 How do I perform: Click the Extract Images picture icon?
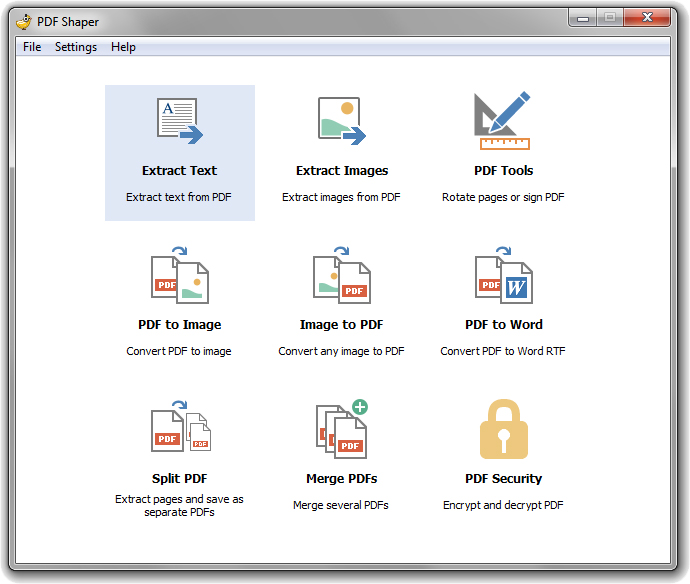click(x=341, y=121)
